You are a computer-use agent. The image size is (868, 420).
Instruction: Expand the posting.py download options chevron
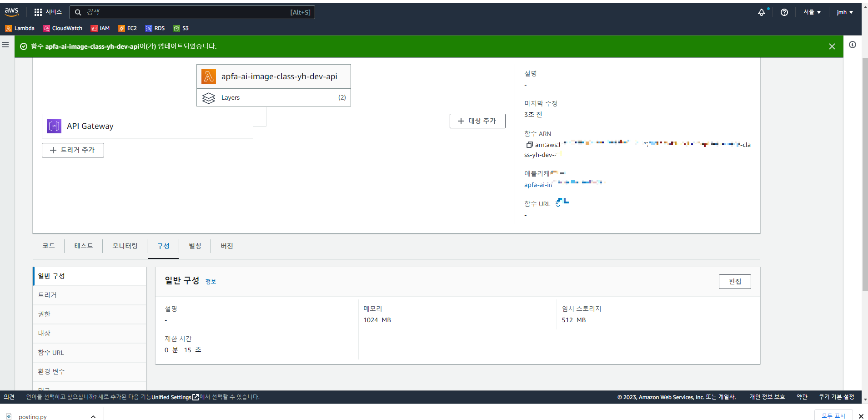93,416
